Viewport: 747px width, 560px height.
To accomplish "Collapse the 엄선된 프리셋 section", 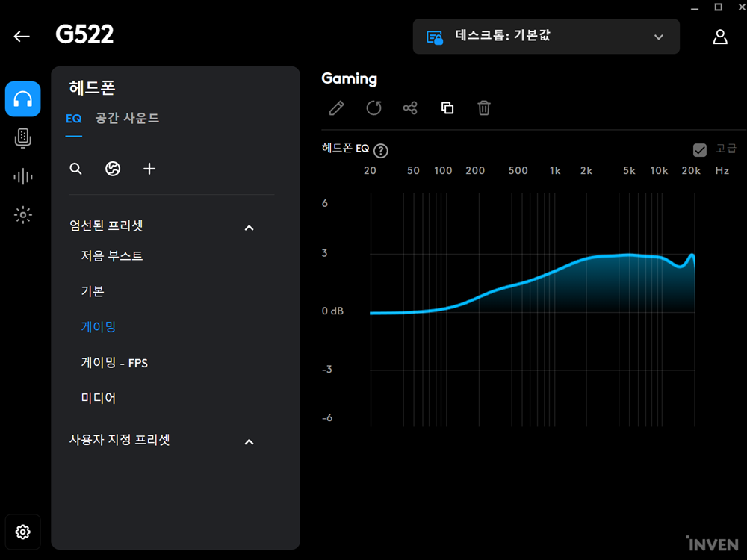I will [249, 228].
